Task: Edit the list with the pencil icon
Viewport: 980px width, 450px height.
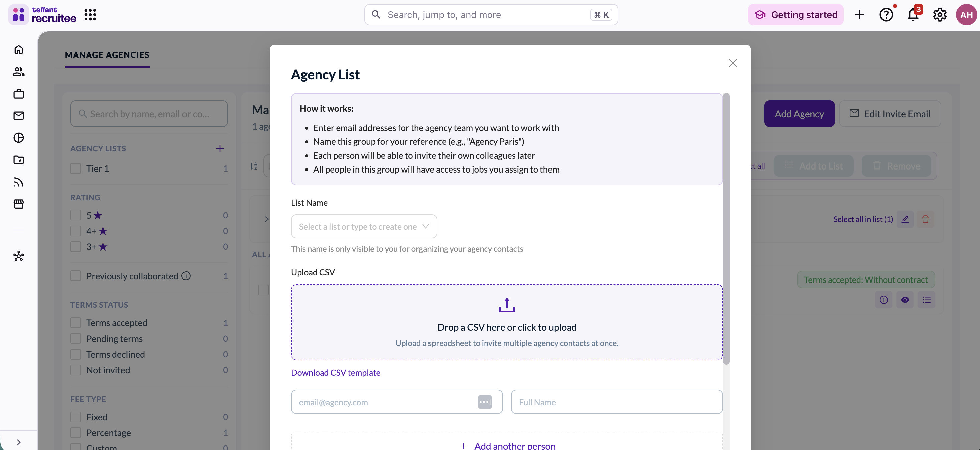Action: [905, 219]
